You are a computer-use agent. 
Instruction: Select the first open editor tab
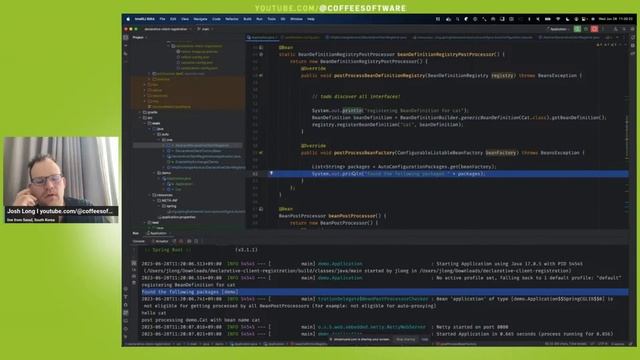coord(262,37)
